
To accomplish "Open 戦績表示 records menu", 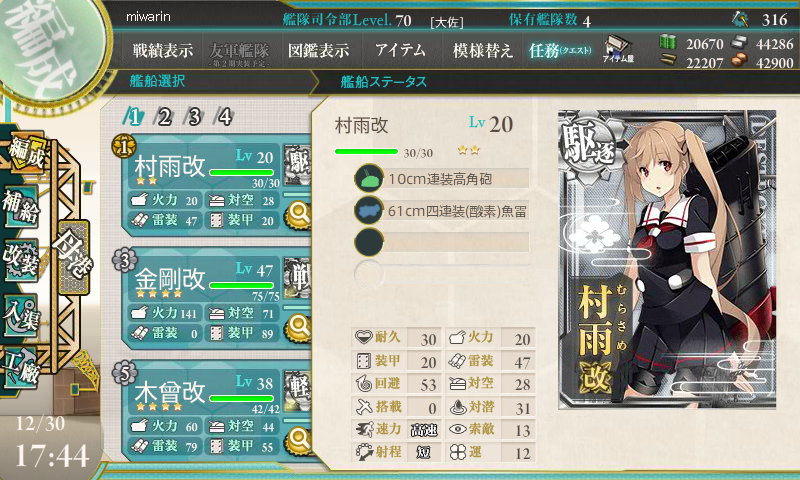I will point(163,50).
